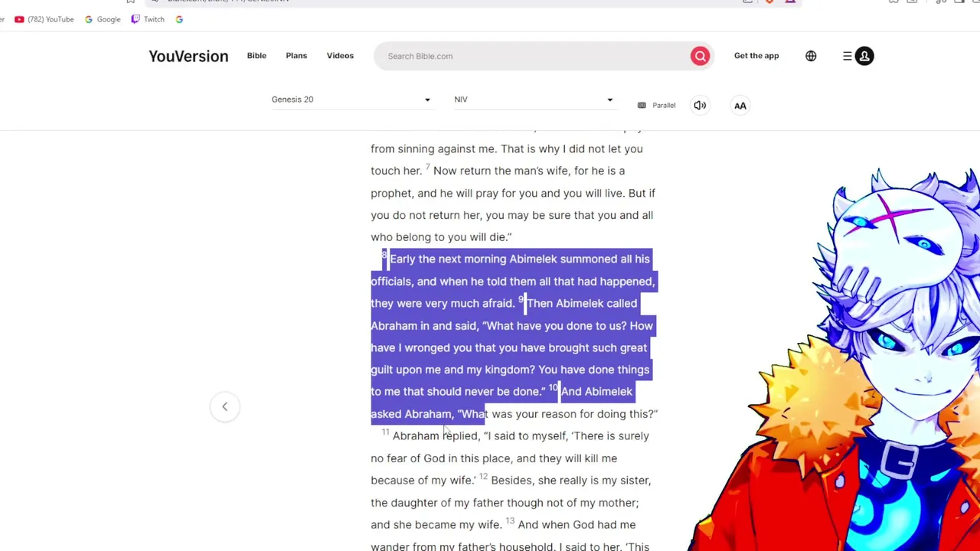The width and height of the screenshot is (980, 551).
Task: Open the AA font settings
Action: (740, 106)
